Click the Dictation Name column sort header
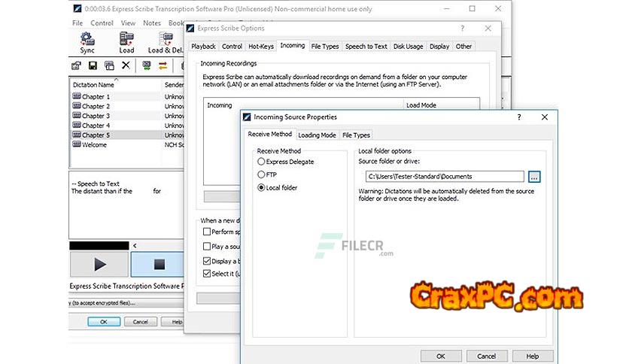Viewport: 629px width, 364px height. [x=116, y=84]
